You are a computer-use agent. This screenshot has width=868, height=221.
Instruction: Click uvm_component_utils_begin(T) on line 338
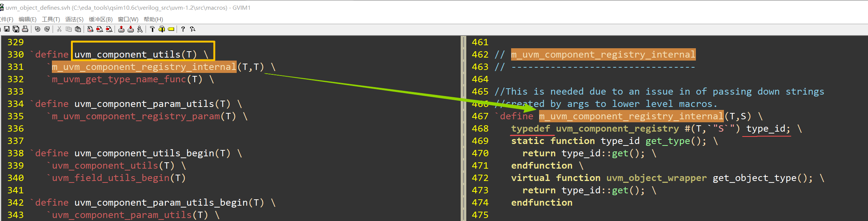152,153
